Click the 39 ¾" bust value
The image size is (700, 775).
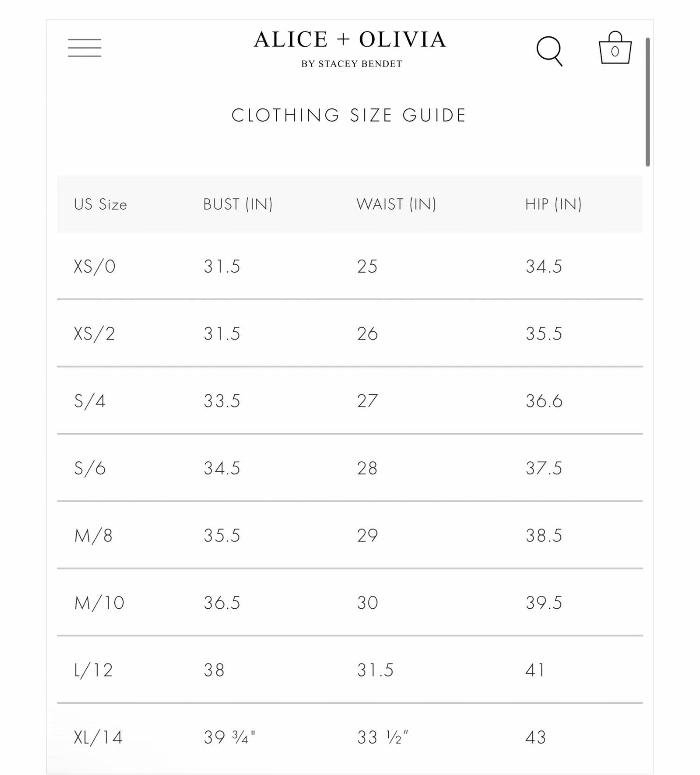point(230,737)
